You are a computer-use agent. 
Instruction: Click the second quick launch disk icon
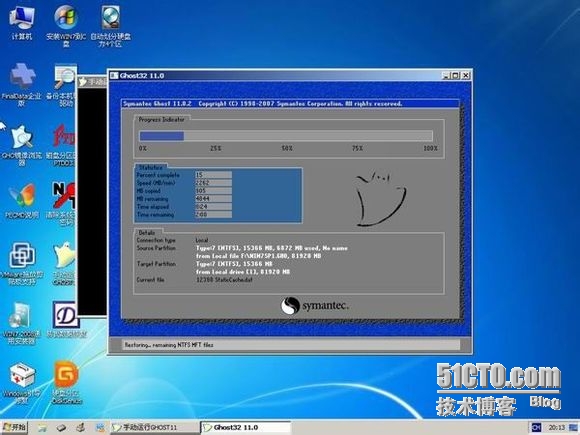tap(61, 428)
